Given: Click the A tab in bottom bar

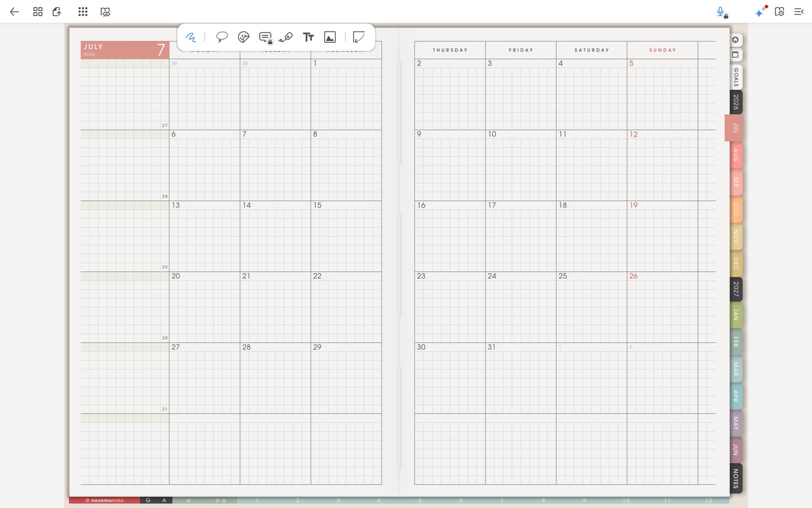Looking at the screenshot, I should (x=164, y=500).
